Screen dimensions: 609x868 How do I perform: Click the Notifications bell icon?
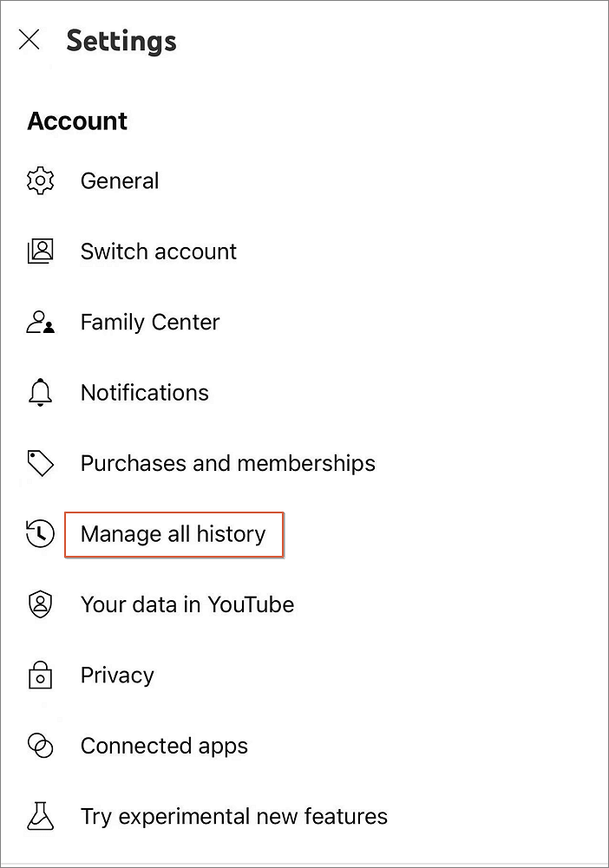[40, 392]
